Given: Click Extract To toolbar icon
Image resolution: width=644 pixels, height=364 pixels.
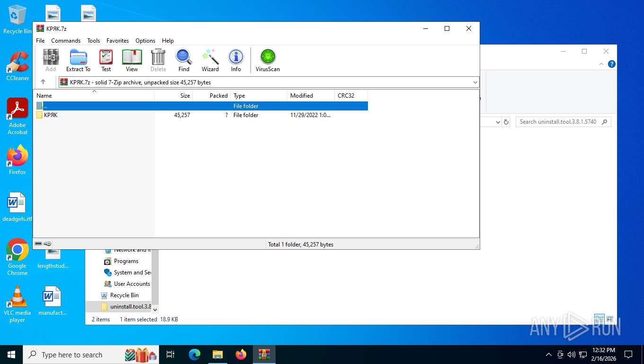Looking at the screenshot, I should (78, 60).
